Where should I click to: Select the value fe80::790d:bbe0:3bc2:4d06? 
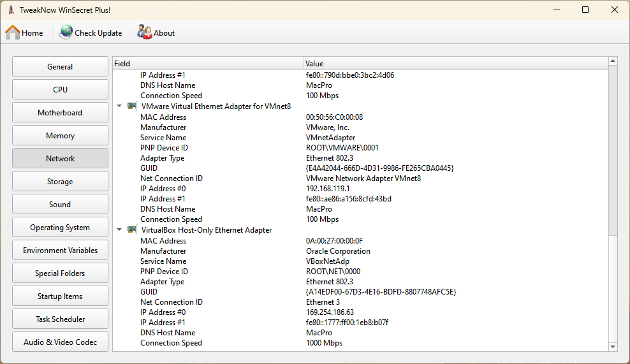pyautogui.click(x=350, y=75)
